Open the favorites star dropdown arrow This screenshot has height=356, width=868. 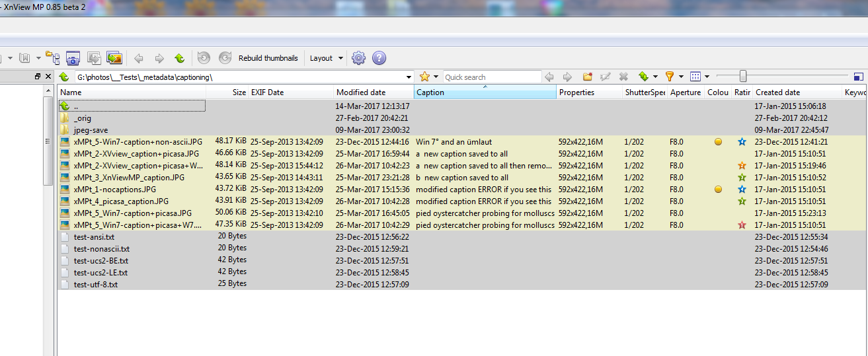point(436,77)
